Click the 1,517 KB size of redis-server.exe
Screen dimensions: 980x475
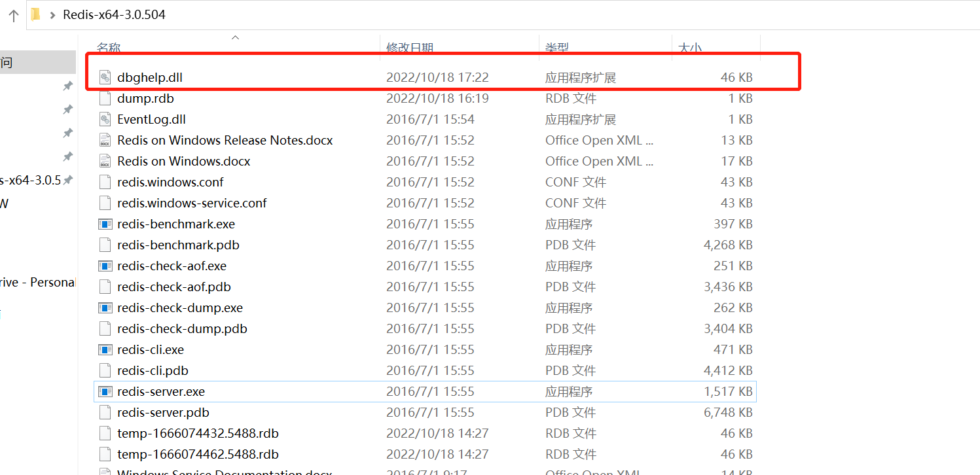pos(728,391)
